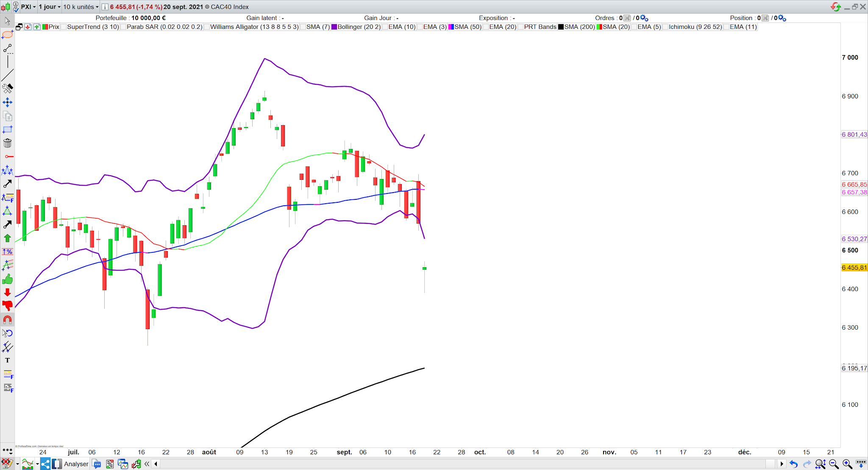Open the indicators chart icon

[28, 464]
